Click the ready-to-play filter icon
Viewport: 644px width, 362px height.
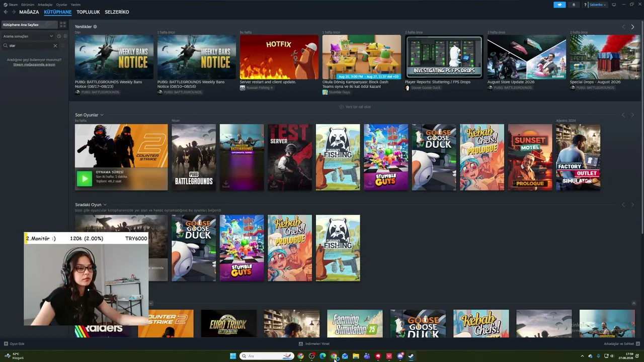(65, 36)
